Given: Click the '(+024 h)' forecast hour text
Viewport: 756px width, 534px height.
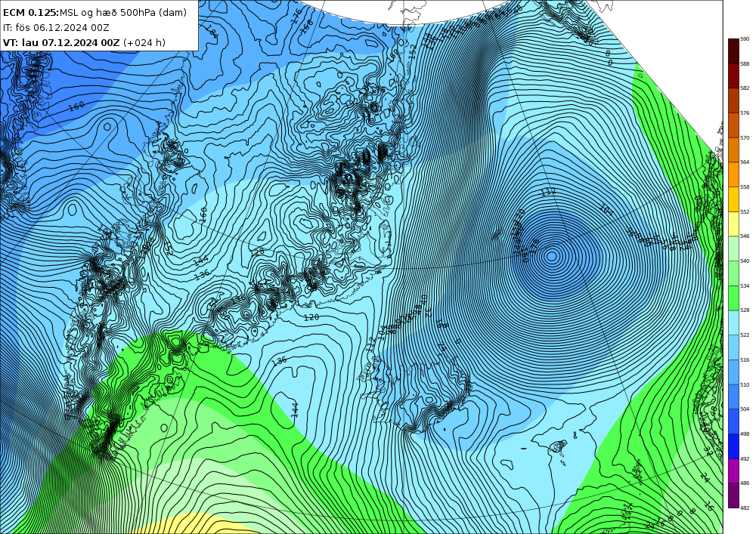Looking at the screenshot, I should pos(144,42).
